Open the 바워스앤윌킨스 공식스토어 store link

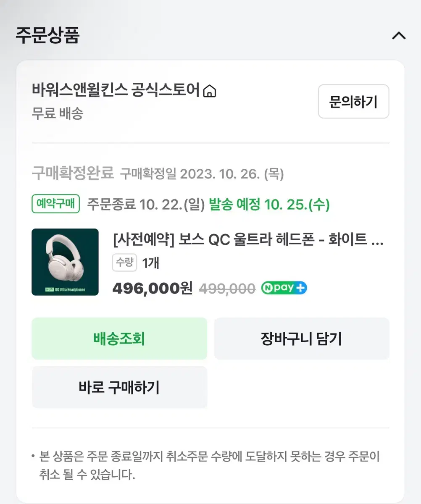tap(116, 91)
